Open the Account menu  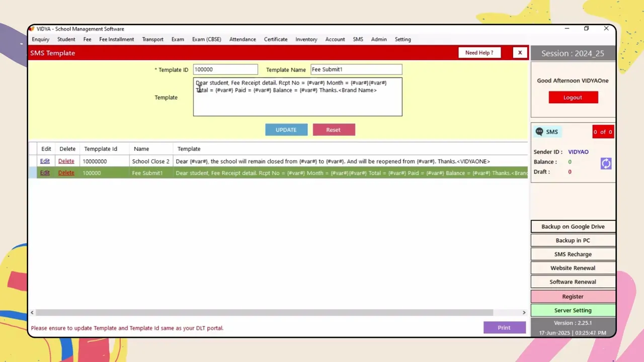(335, 39)
